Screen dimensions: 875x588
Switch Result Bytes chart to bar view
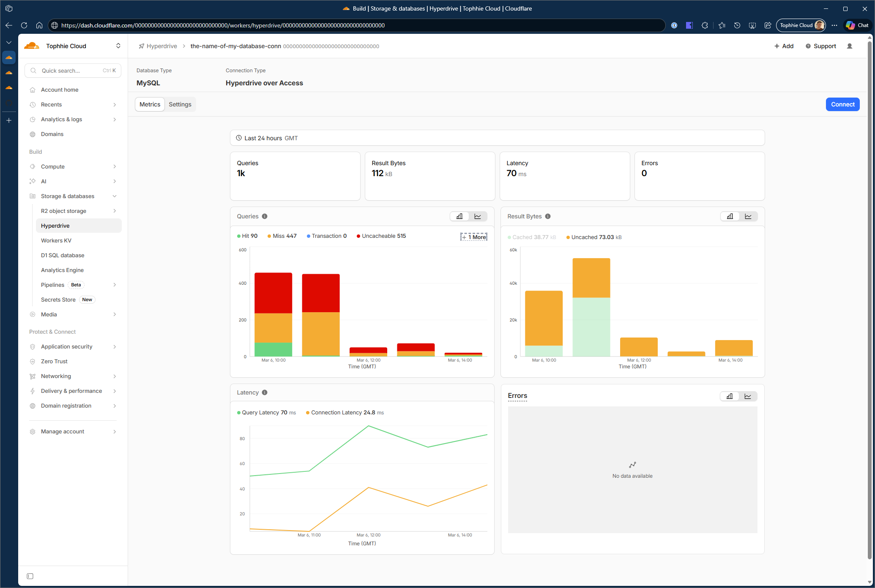point(730,216)
